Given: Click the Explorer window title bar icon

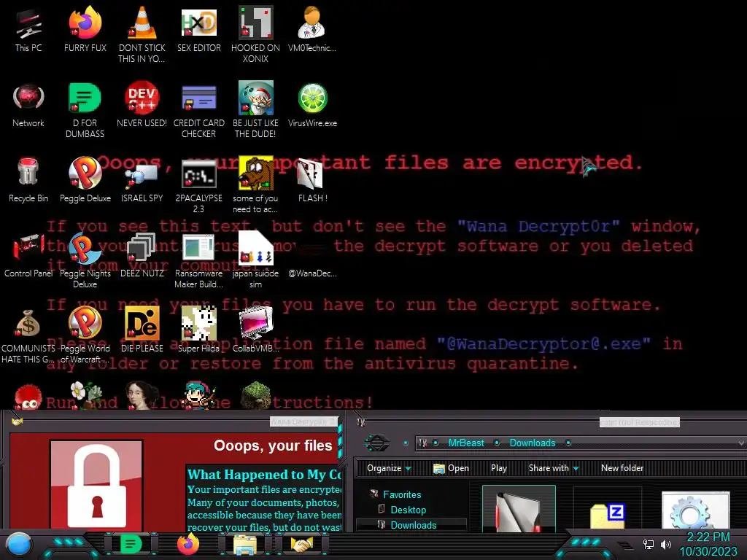Looking at the screenshot, I should pos(361,422).
